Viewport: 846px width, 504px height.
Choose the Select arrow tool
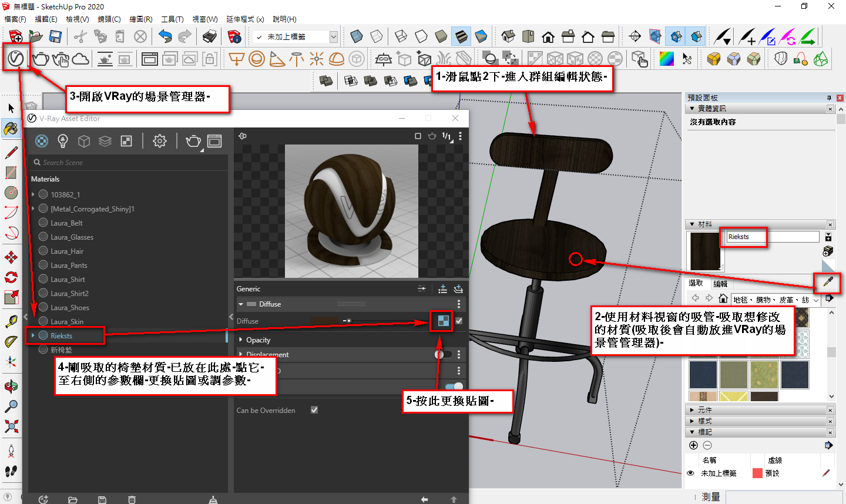point(11,108)
